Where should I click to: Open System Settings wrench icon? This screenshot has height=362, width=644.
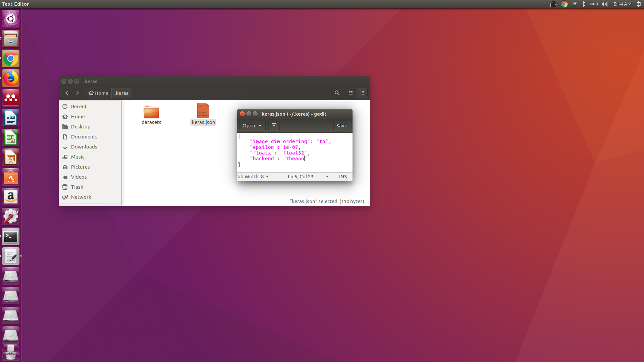[x=11, y=217]
